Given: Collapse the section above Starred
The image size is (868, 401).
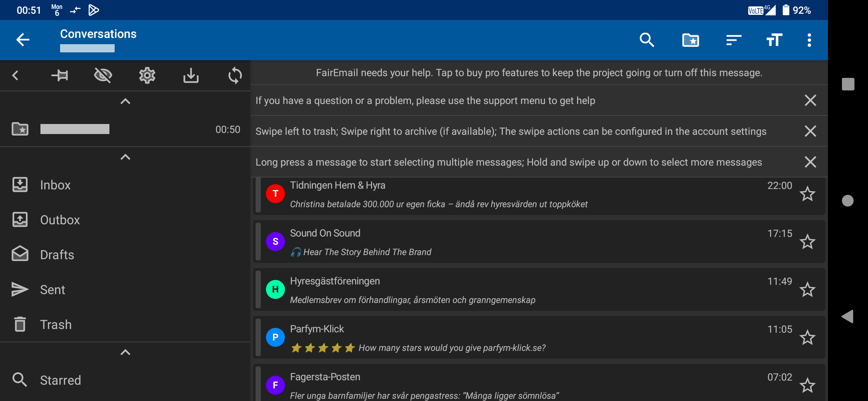Looking at the screenshot, I should point(125,352).
